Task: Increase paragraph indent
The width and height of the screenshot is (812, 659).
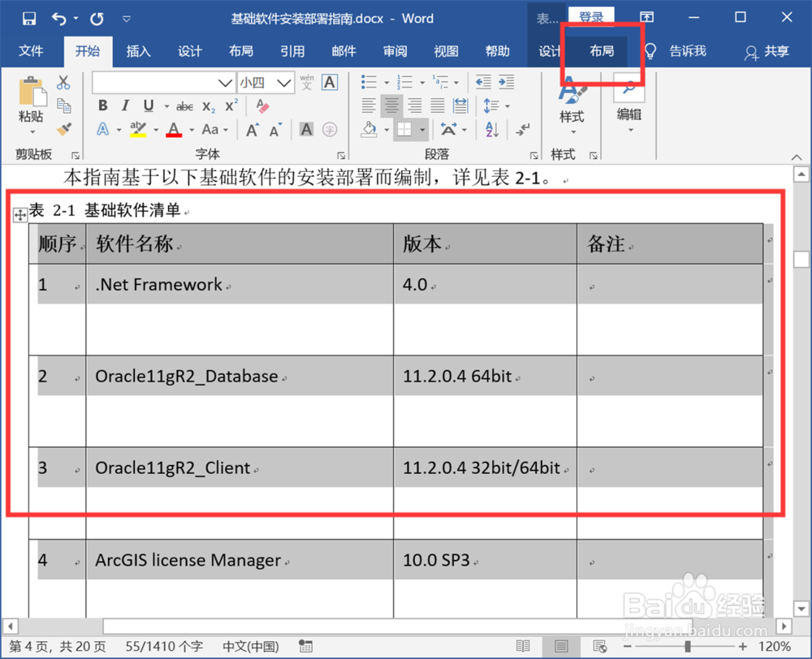Action: click(506, 82)
